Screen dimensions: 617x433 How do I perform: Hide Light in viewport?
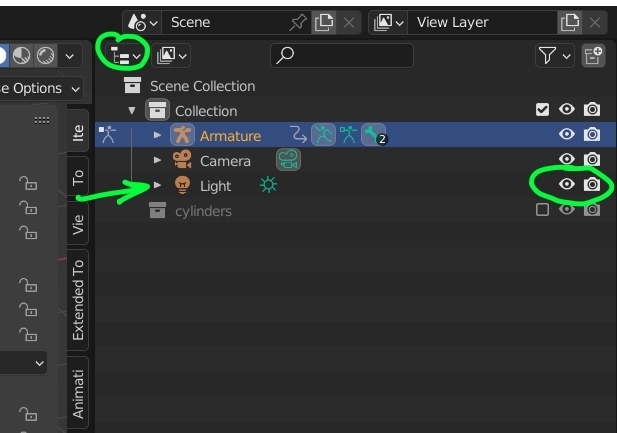(567, 184)
